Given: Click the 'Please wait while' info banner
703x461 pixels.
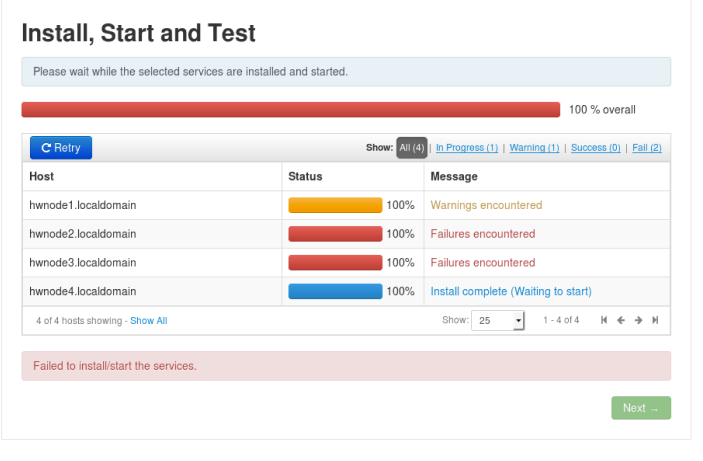Looking at the screenshot, I should (x=346, y=72).
